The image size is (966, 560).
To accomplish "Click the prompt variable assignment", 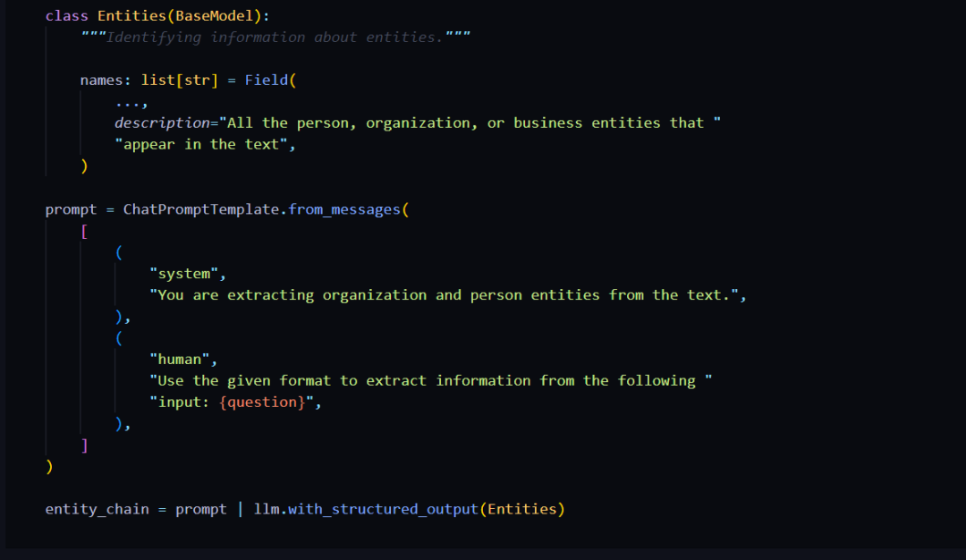I will [71, 208].
